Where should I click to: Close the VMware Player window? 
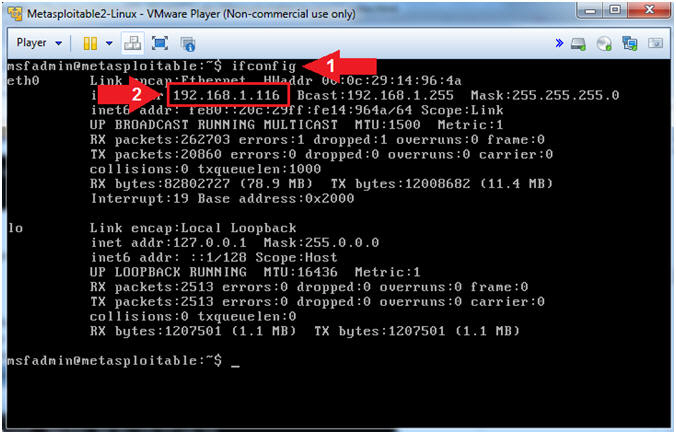(x=649, y=10)
